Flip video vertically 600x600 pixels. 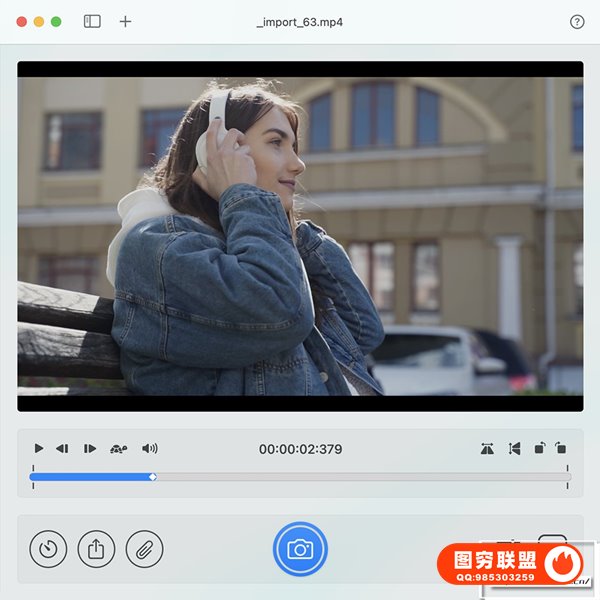point(514,449)
